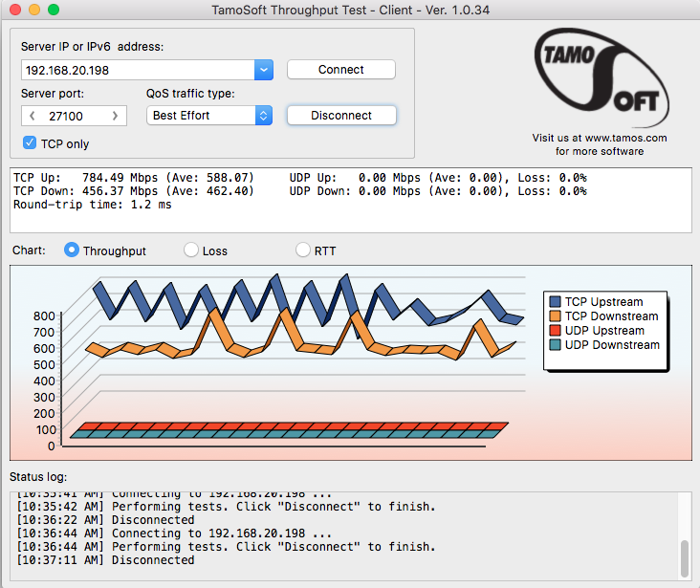Click the TCP Up 784.49 Mbps result line
The width and height of the screenshot is (700, 588).
pyautogui.click(x=134, y=178)
